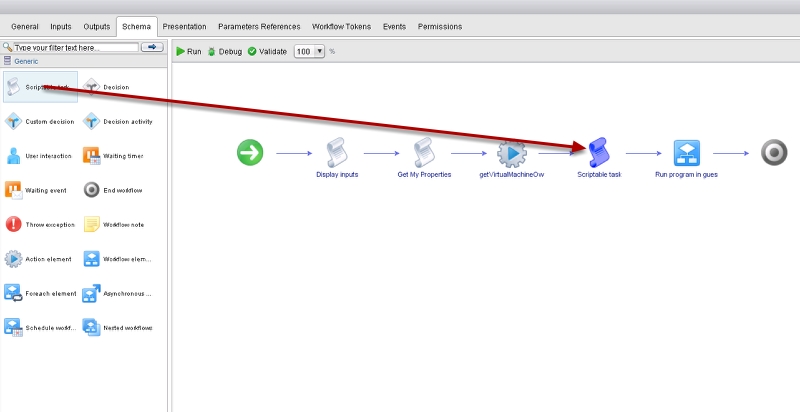Image resolution: width=800 pixels, height=412 pixels.
Task: Choose the Throw exception element
Action: (13, 224)
